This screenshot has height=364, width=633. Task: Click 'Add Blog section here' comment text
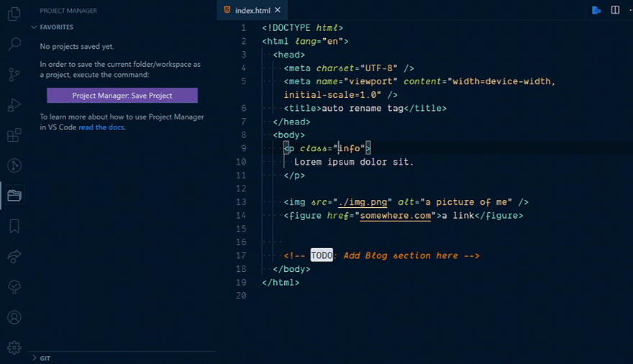[401, 255]
